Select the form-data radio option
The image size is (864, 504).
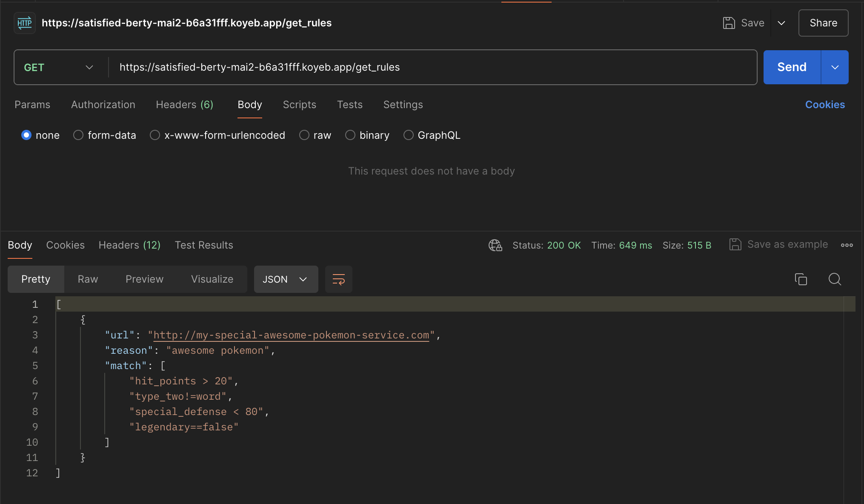coord(78,135)
